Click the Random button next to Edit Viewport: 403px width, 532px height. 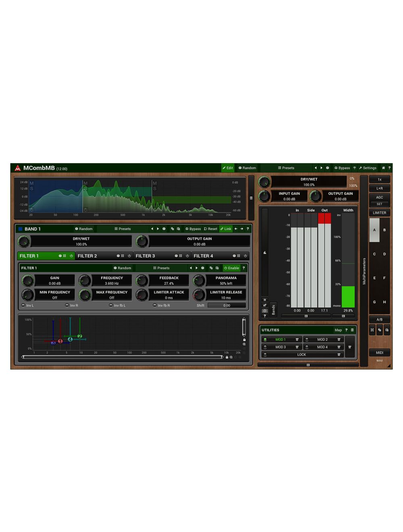[x=247, y=168]
